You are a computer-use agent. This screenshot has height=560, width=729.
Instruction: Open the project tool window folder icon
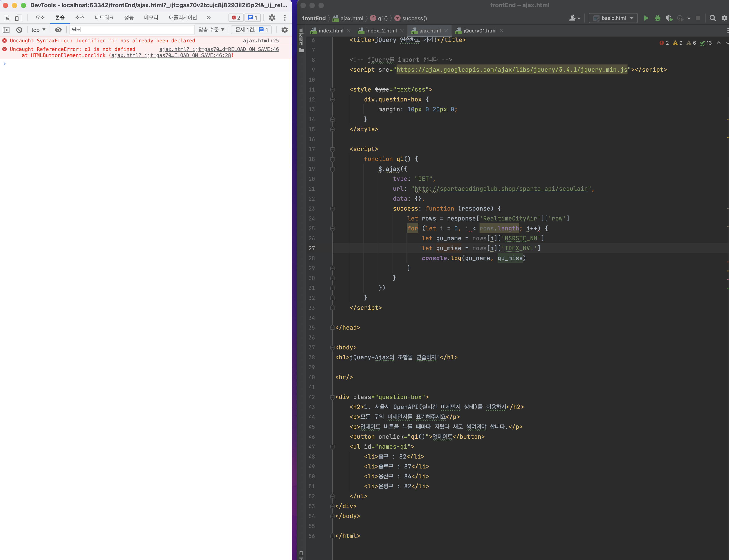coord(302,50)
